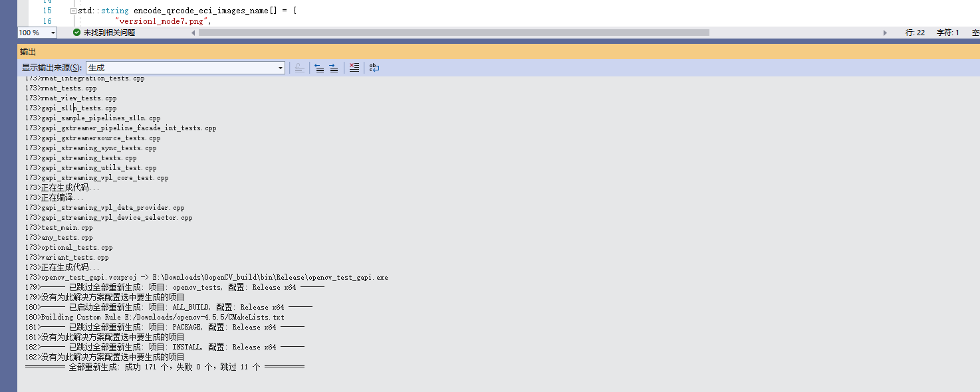Image resolution: width=980 pixels, height=392 pixels.
Task: Click the gapi_streaming_vpl_data_provider.cpp output line
Action: tap(105, 207)
